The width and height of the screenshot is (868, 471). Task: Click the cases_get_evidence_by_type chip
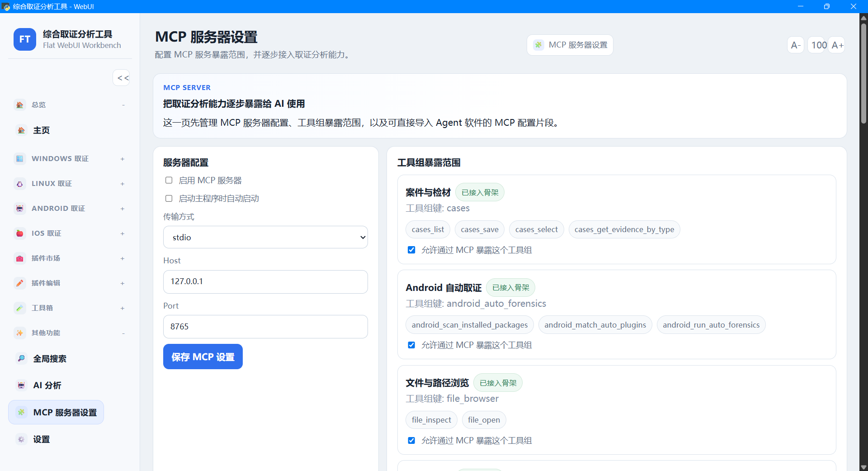point(624,229)
